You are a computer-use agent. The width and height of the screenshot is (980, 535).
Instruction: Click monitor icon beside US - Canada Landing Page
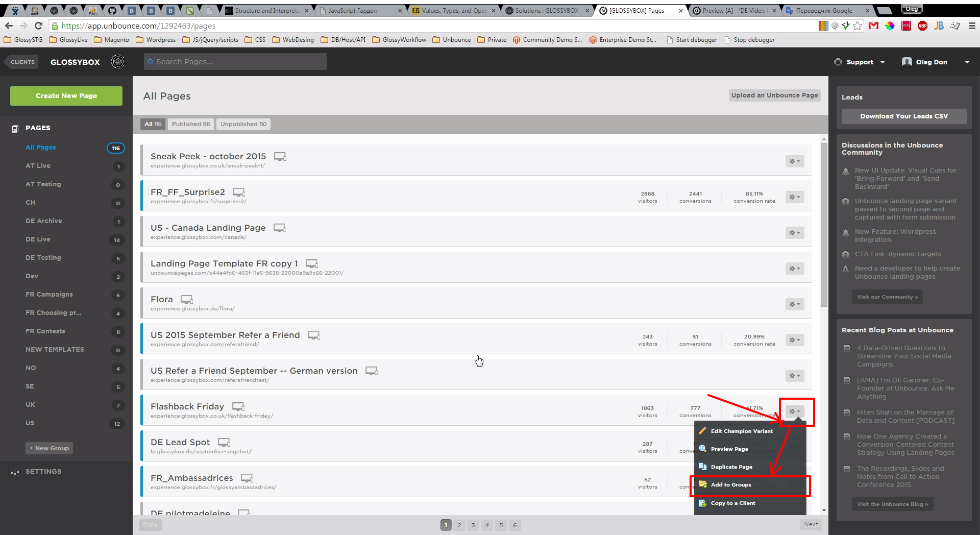pos(280,228)
